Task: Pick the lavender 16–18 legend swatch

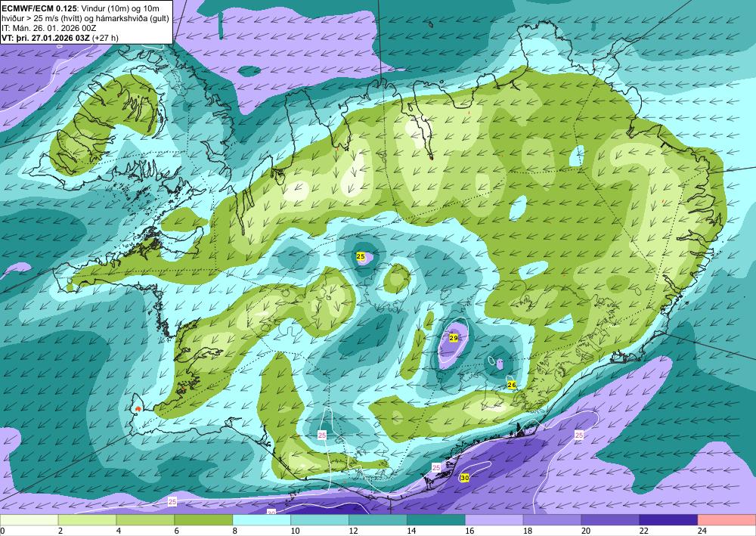Action: click(494, 520)
